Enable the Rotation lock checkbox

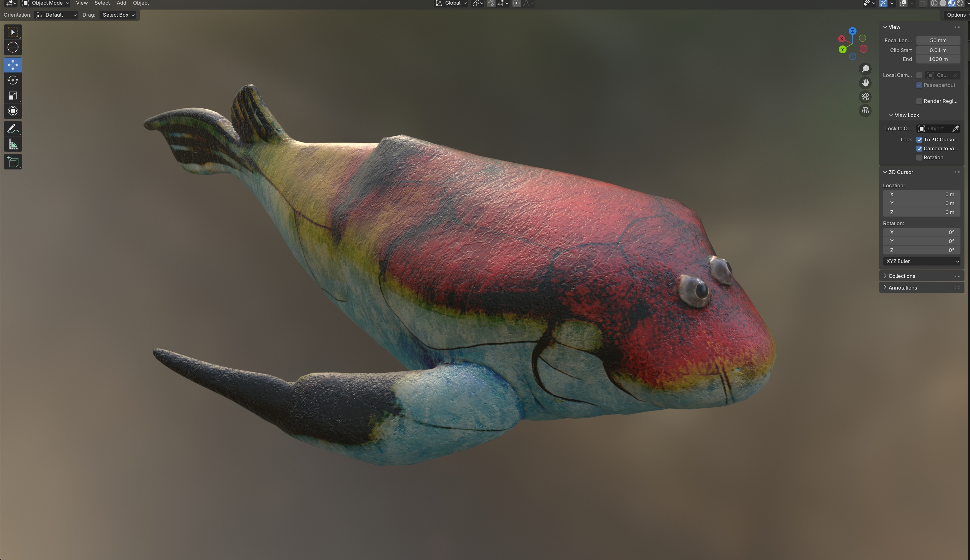(919, 158)
